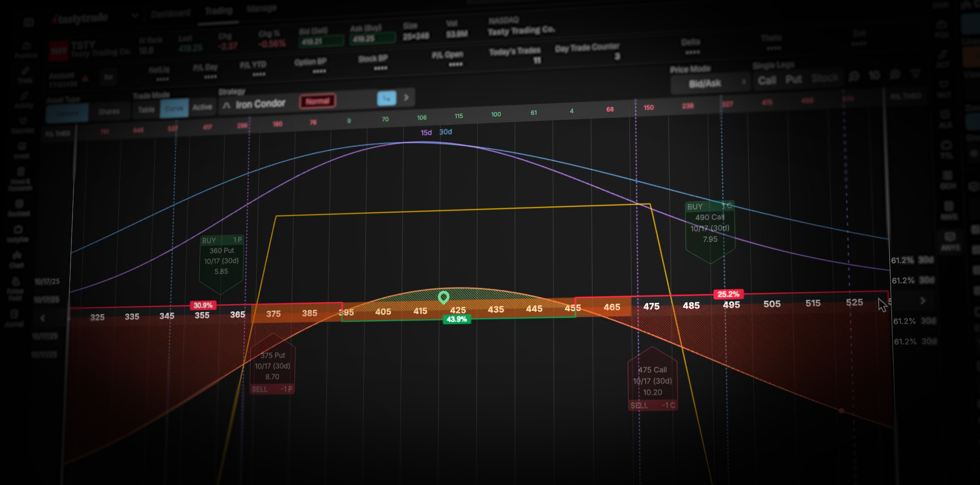
Task: Click the 15d purple curve label
Action: point(426,133)
